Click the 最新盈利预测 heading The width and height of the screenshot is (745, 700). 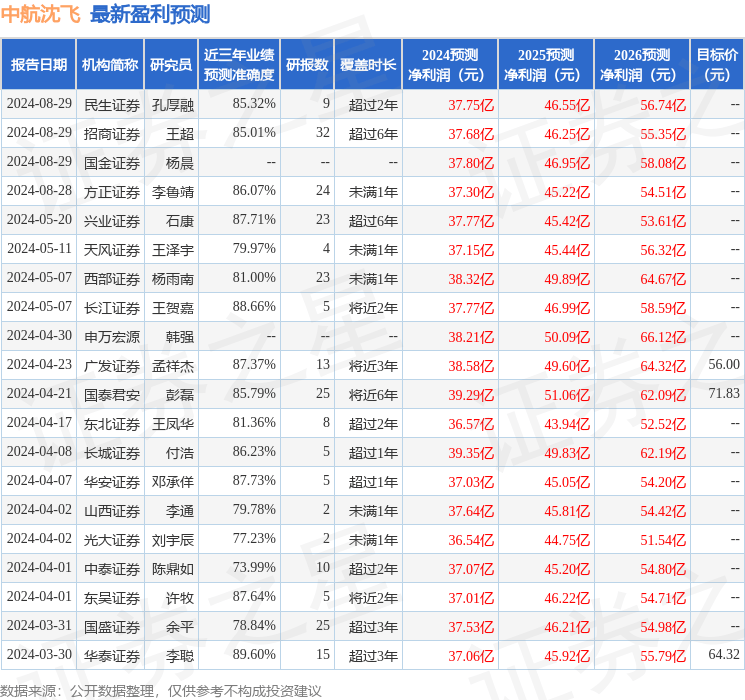point(150,14)
